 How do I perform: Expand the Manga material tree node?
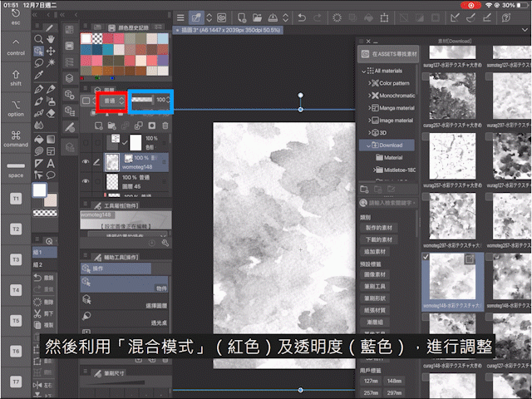(369, 108)
